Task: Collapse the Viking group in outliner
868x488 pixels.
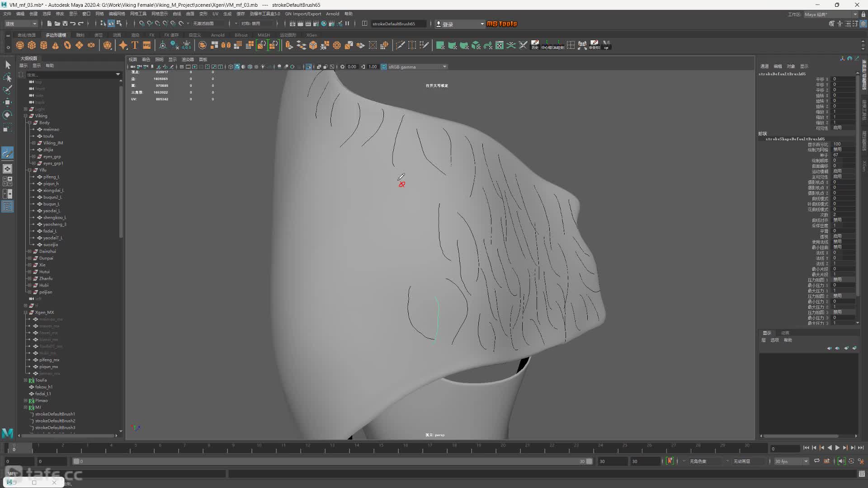Action: [x=26, y=116]
